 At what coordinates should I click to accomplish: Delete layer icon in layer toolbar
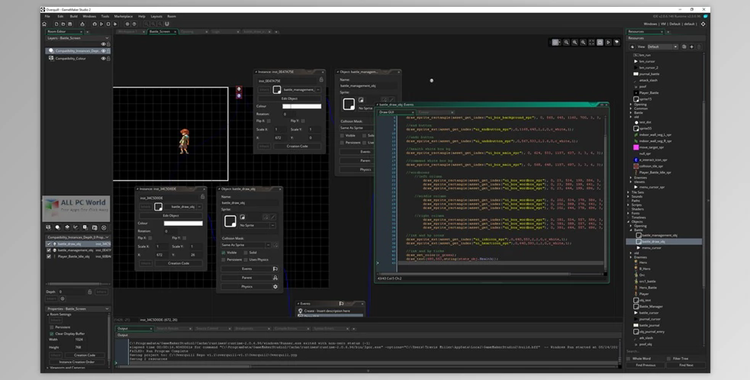pos(104,227)
